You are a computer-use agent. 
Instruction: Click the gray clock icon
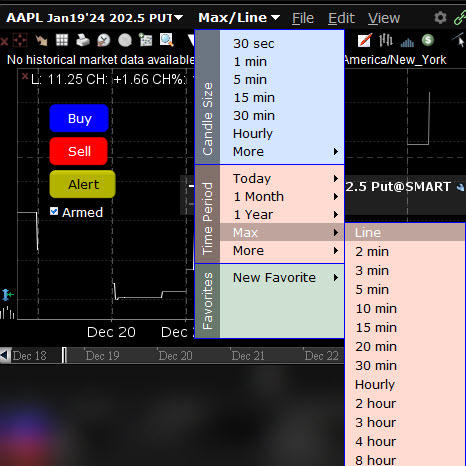(125, 40)
